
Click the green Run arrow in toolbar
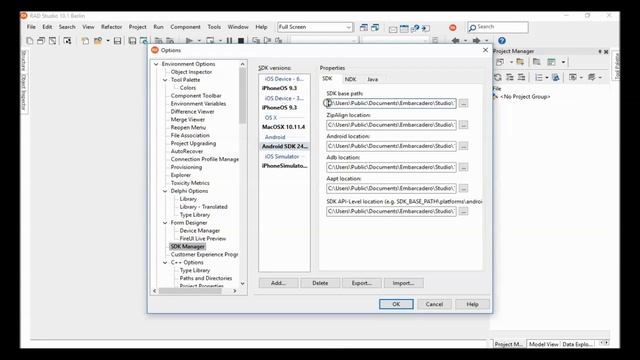coord(189,41)
